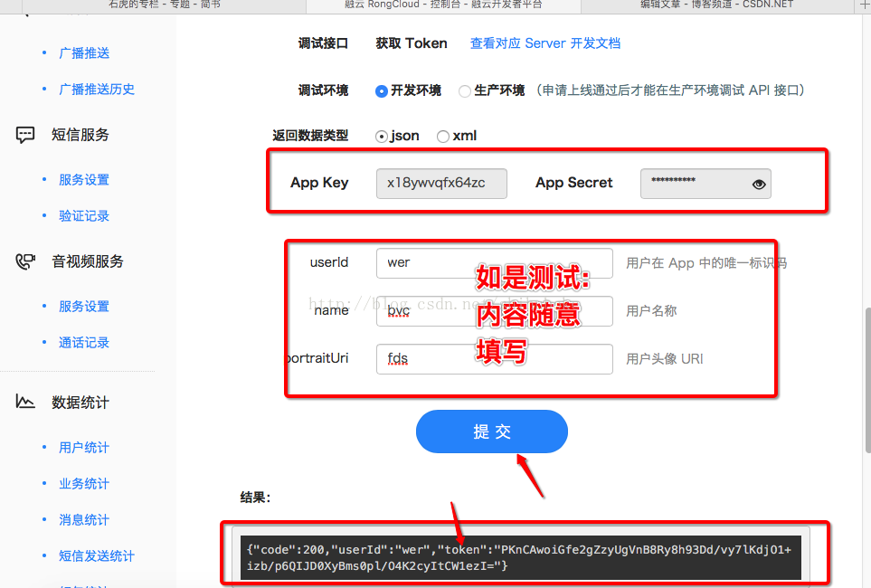This screenshot has width=871, height=588.
Task: Click the userId input field
Action: pos(495,263)
